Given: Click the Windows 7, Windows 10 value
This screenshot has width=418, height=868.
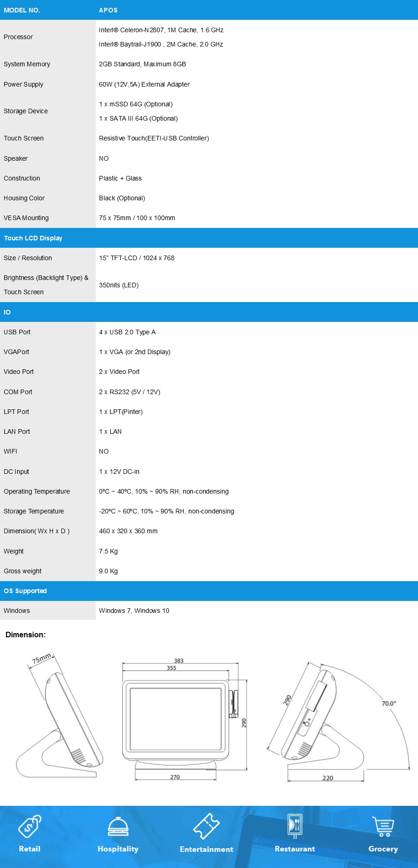Looking at the screenshot, I should [x=134, y=611].
